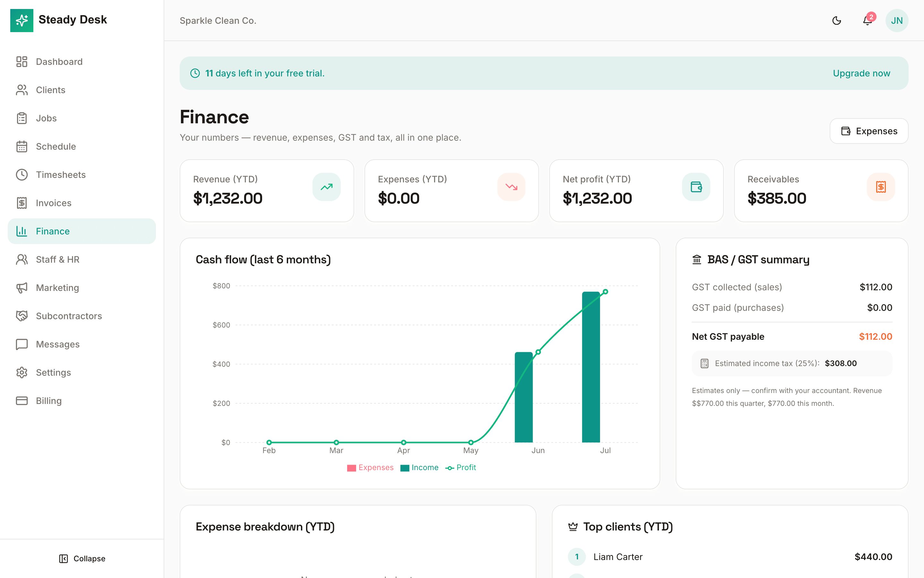Click the Top clients crown icon

[x=573, y=527]
